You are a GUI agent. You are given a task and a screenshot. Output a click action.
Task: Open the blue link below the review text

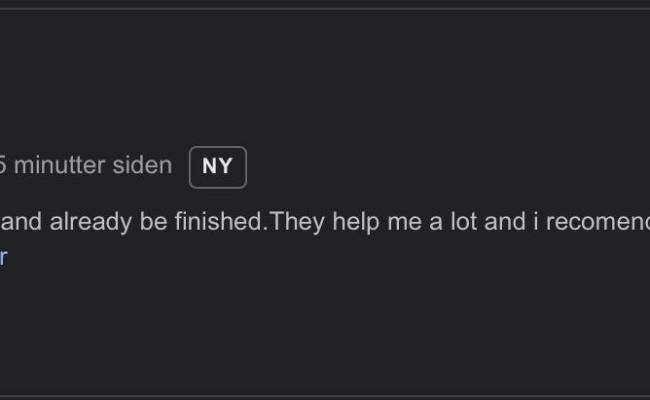pos(3,256)
